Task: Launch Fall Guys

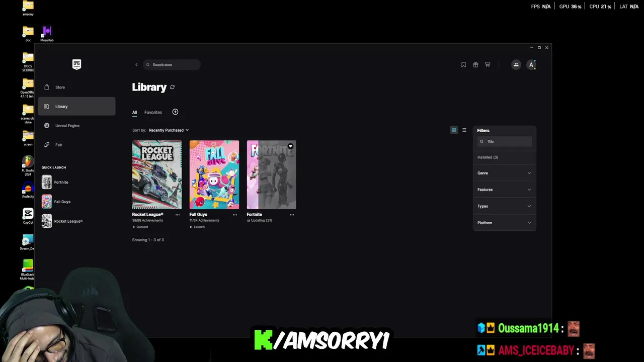Action: tap(197, 227)
